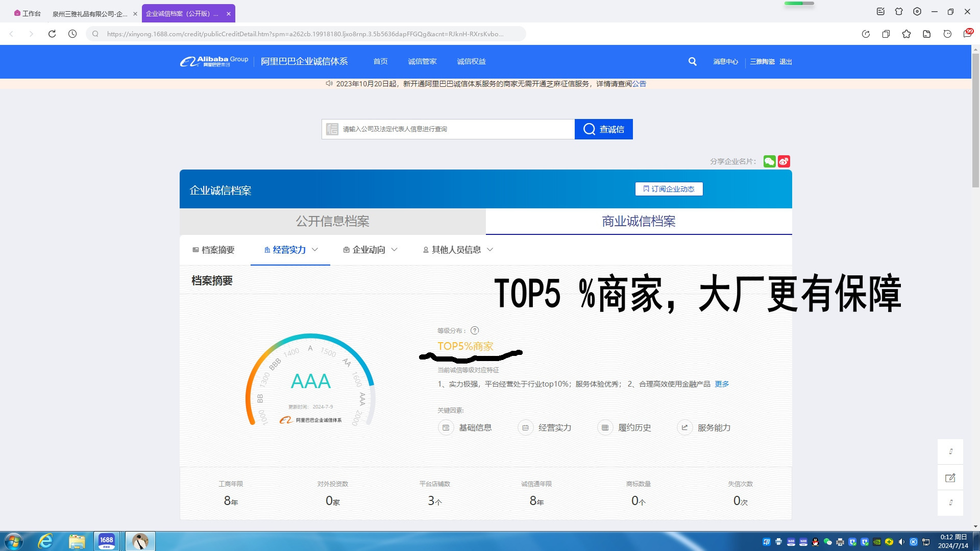
Task: Click the floating pencil edit icon on the right
Action: pos(950,477)
